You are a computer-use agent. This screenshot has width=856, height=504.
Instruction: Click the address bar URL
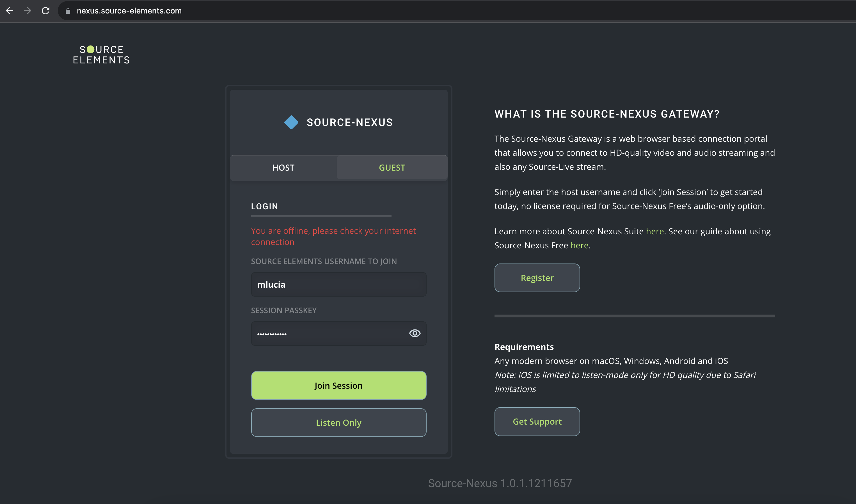(x=129, y=11)
